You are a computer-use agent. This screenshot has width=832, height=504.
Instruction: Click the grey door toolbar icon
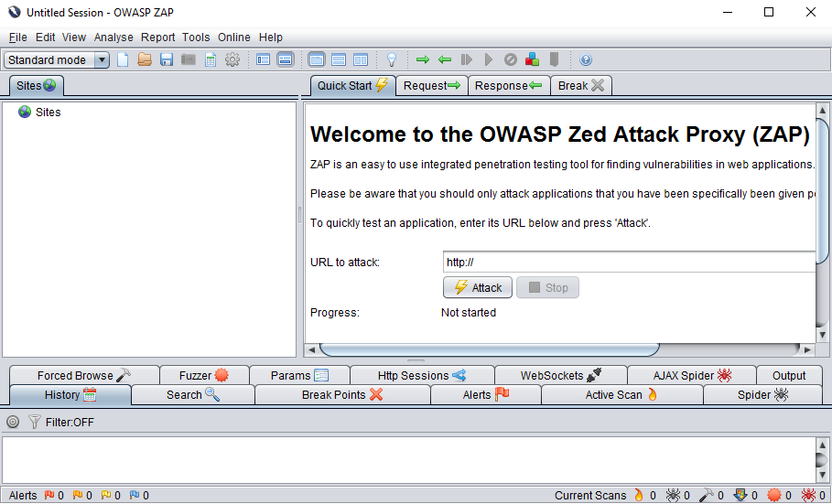pyautogui.click(x=554, y=59)
